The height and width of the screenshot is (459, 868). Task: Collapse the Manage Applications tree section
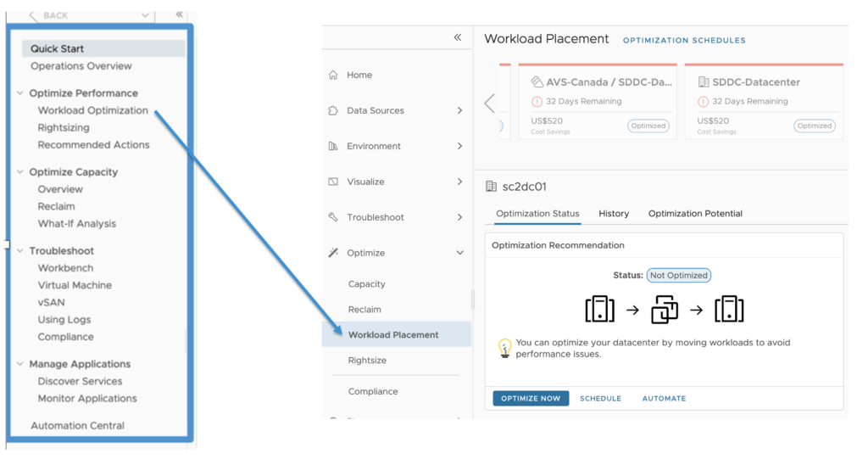point(20,364)
